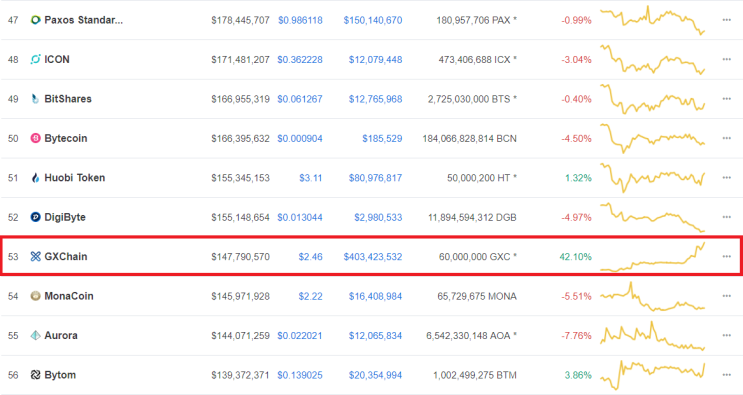Open the Aurora 7-day price chart
Image resolution: width=743 pixels, height=395 pixels.
pos(652,336)
